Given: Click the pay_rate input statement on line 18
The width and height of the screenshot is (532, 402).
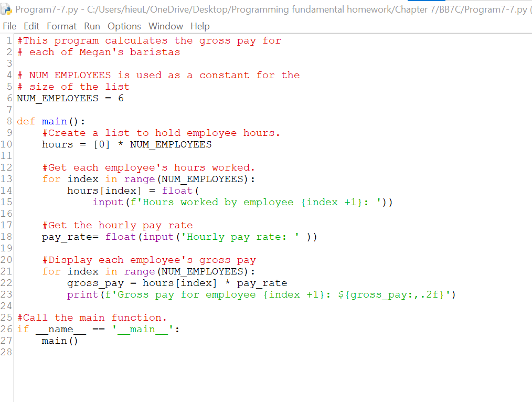Looking at the screenshot, I should coord(178,237).
